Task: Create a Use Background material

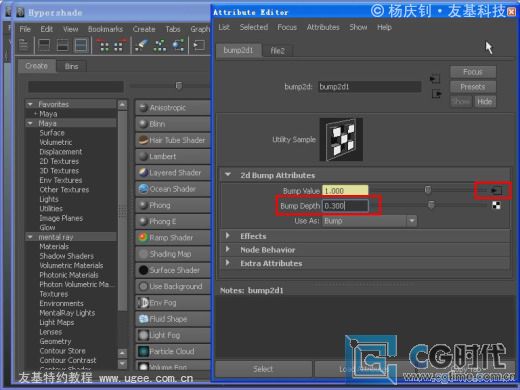Action: tap(173, 286)
